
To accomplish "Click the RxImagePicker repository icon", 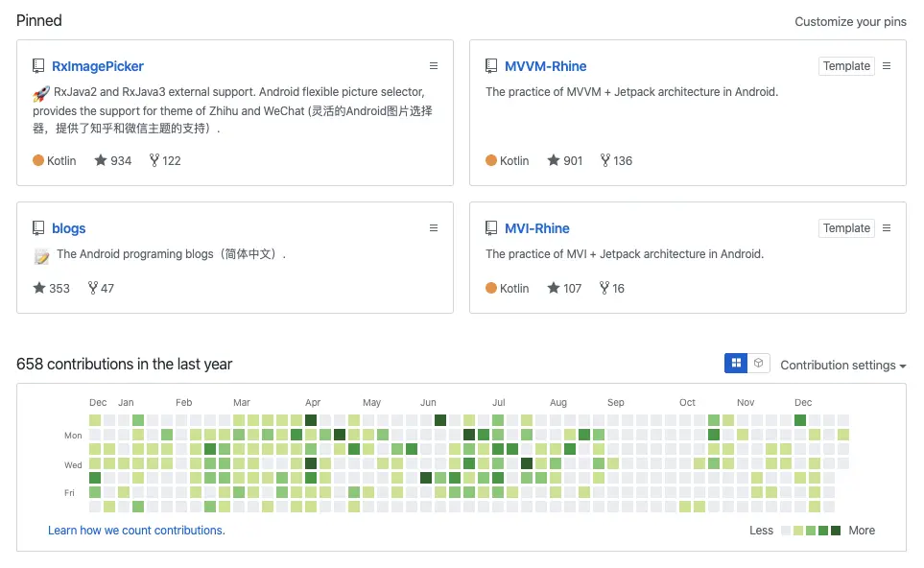I will click(x=38, y=66).
